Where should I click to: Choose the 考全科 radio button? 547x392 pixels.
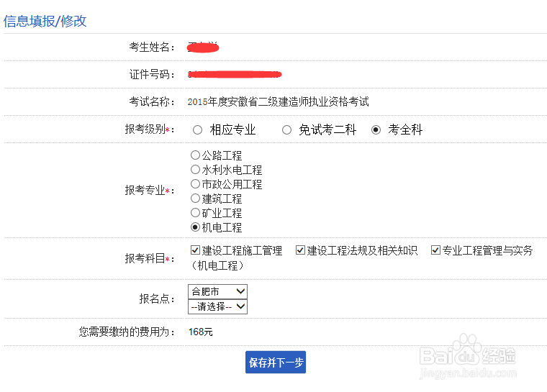click(376, 130)
